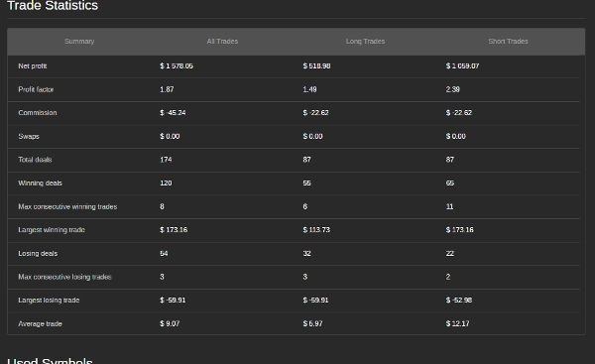Click All Trades max consecutive losing value

162,277
